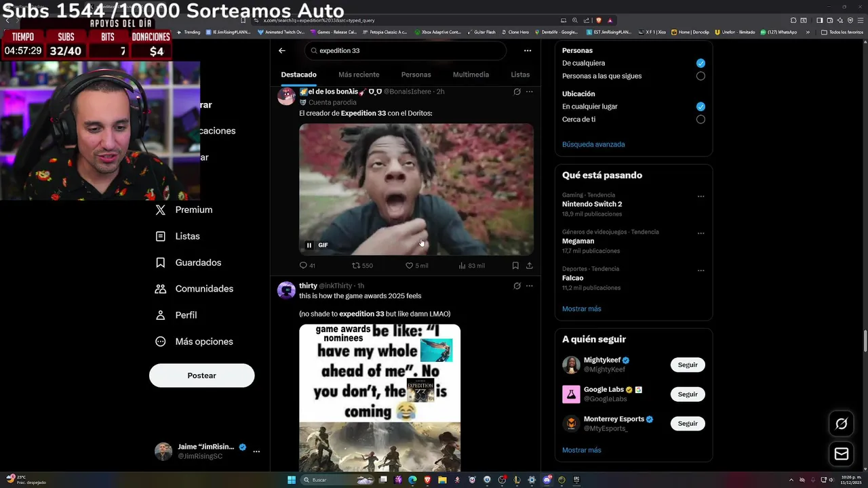Click Grok icon on BonaisIshere post
This screenshot has width=868, height=488.
point(517,91)
